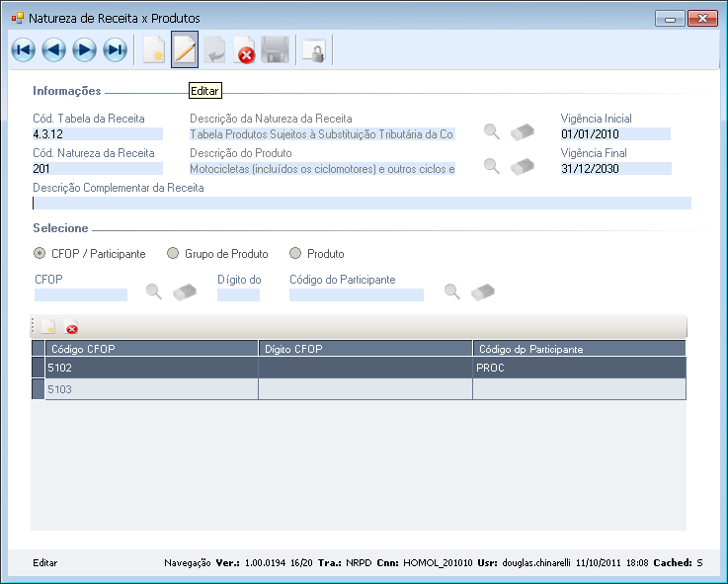This screenshot has width=728, height=584.
Task: Click the Descrição Complementar da Receita field
Action: [362, 204]
